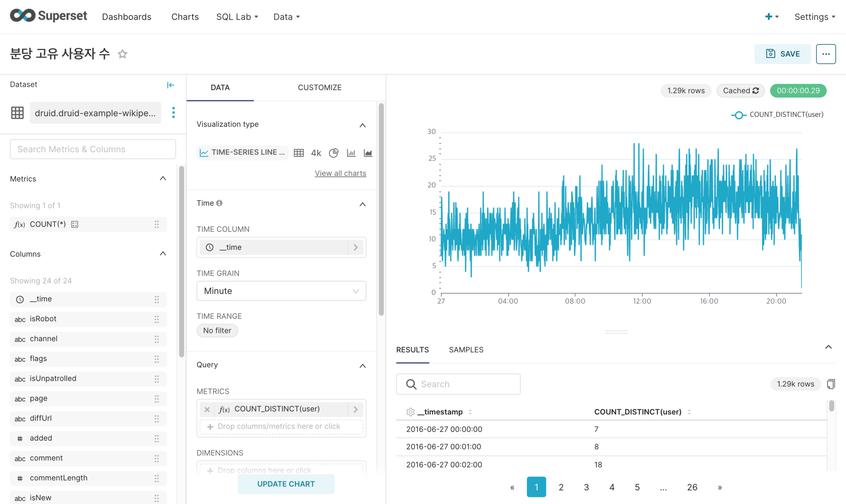846x504 pixels.
Task: Collapse the Query section
Action: coord(363,366)
